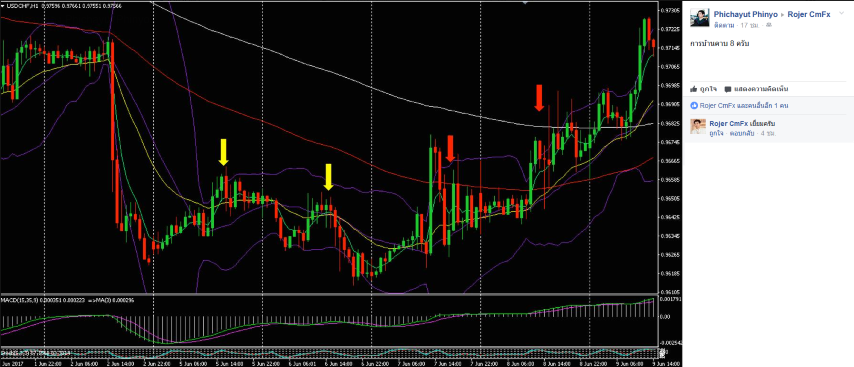Image resolution: width=854 pixels, height=367 pixels.
Task: Click the second yellow arrow on the chart
Action: [x=328, y=177]
